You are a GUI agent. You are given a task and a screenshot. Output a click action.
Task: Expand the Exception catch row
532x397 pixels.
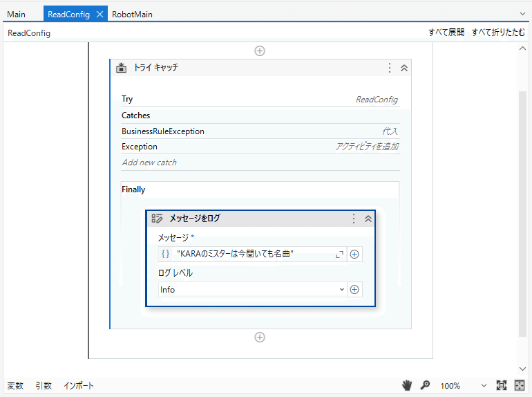click(x=260, y=147)
